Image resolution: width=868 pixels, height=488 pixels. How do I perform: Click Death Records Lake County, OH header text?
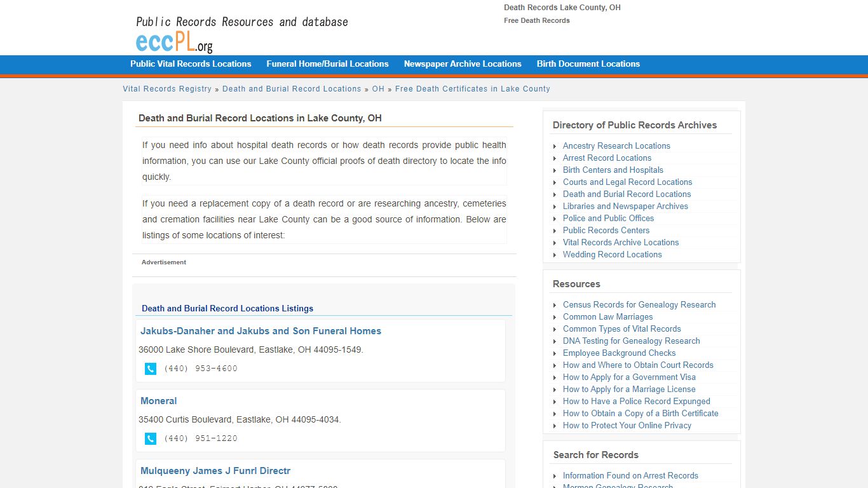click(562, 8)
